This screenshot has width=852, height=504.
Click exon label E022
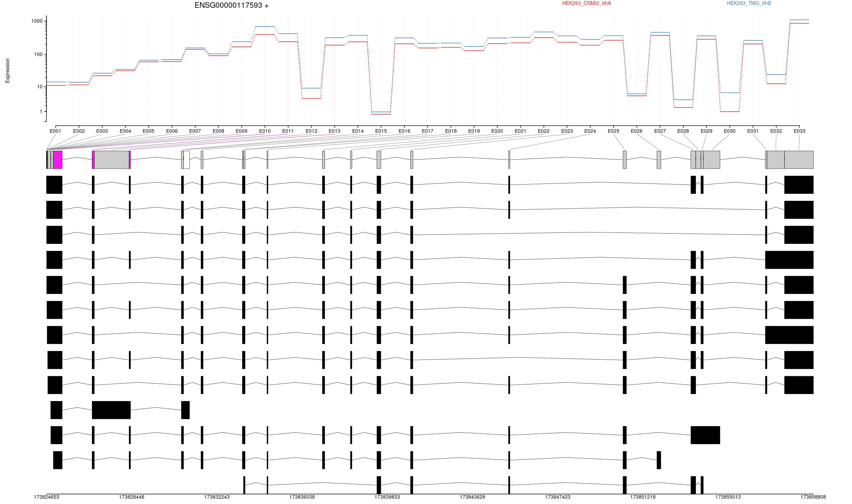pos(544,131)
